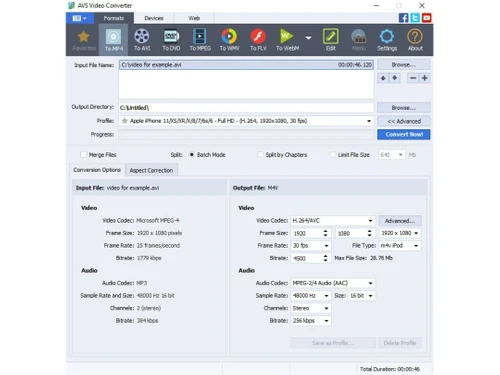Click Browse next to Output Directory
The image size is (500, 375).
click(403, 108)
